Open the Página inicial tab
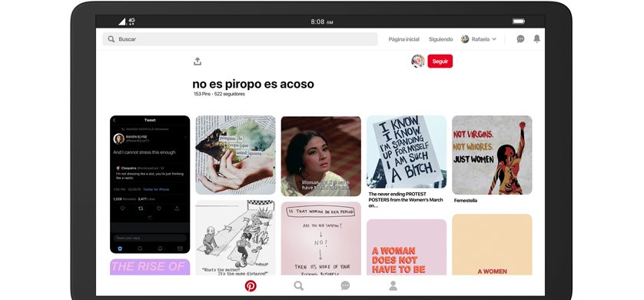644x300 pixels. (x=403, y=39)
